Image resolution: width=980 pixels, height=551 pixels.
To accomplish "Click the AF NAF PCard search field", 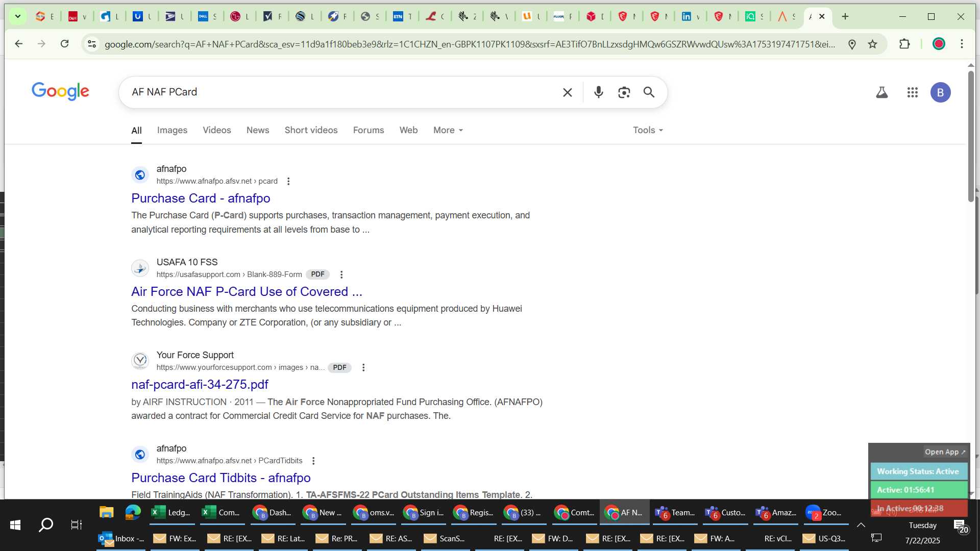I will pos(342,92).
